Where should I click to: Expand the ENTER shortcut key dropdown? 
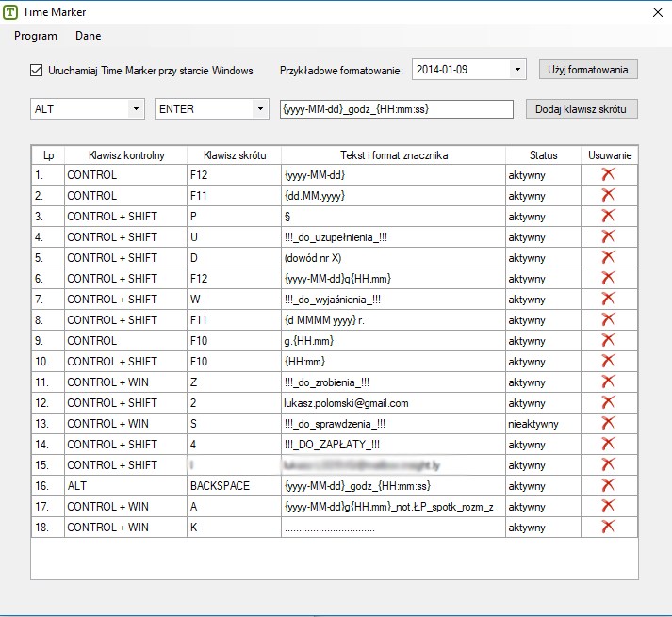pos(260,109)
